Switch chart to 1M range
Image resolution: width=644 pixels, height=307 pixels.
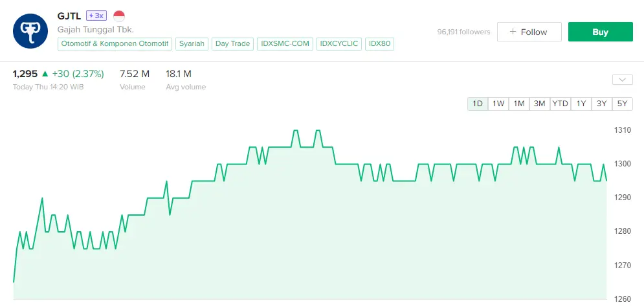[519, 104]
